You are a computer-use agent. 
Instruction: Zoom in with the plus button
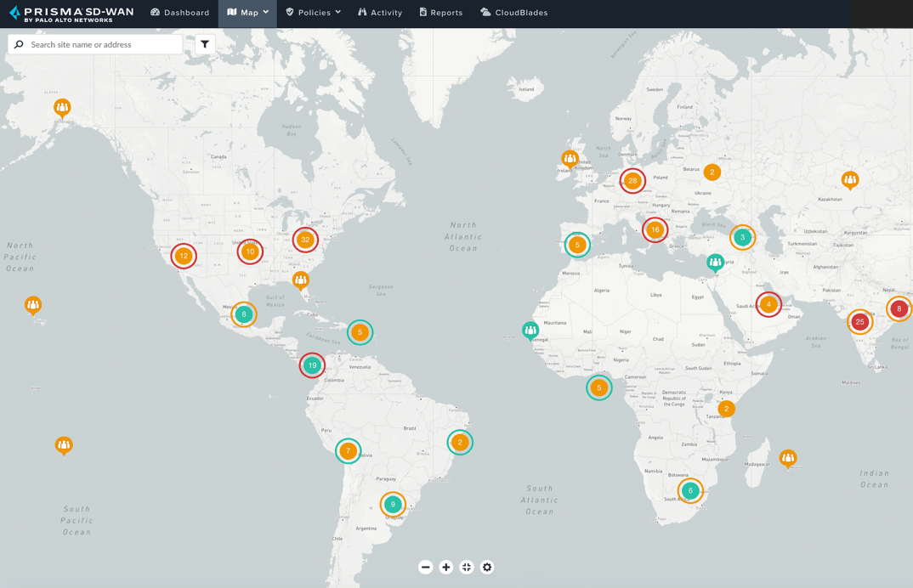pyautogui.click(x=446, y=567)
